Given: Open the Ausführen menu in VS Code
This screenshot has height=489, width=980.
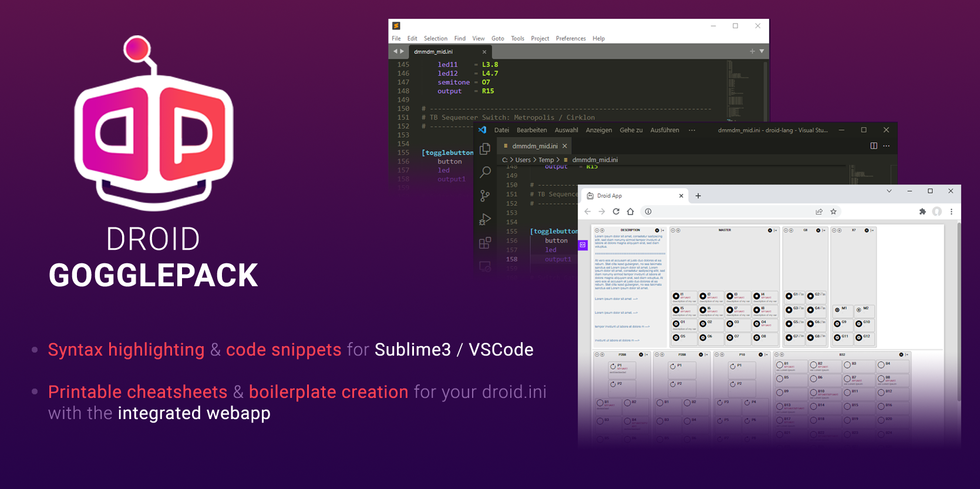Looking at the screenshot, I should pyautogui.click(x=665, y=130).
